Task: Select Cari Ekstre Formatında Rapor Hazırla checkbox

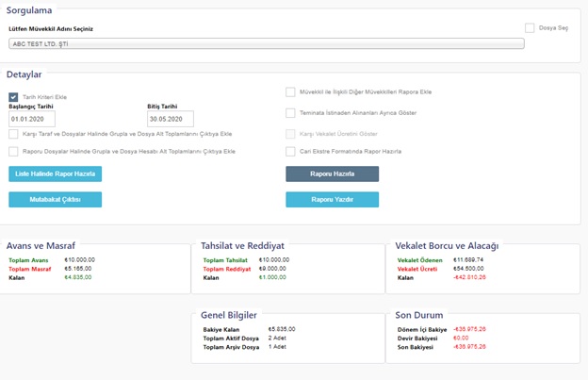Action: [290, 151]
